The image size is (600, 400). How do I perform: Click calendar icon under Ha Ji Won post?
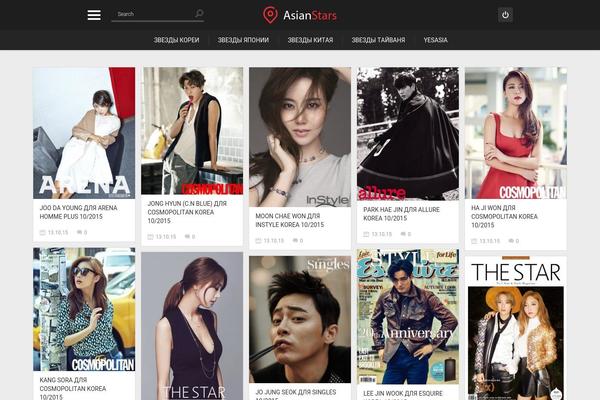tap(474, 241)
